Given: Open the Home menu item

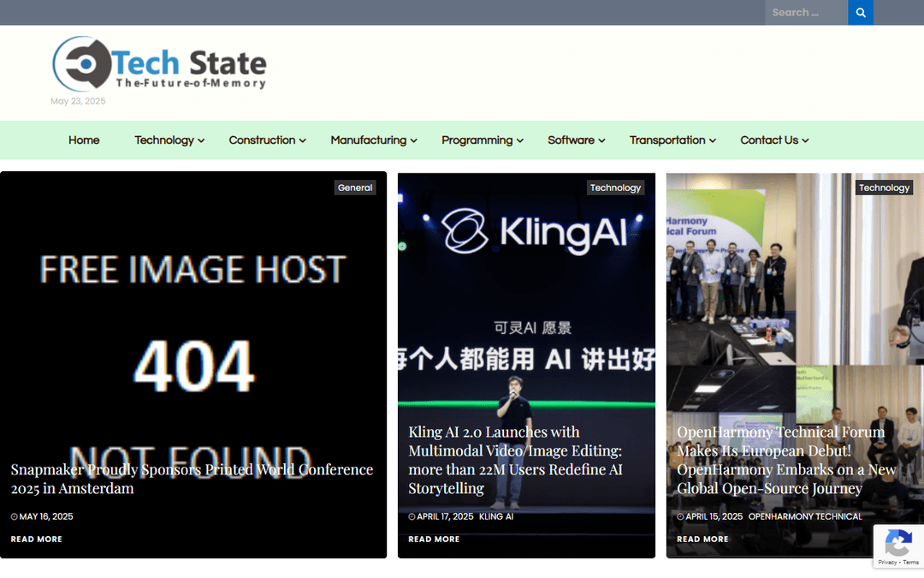Looking at the screenshot, I should pyautogui.click(x=84, y=140).
